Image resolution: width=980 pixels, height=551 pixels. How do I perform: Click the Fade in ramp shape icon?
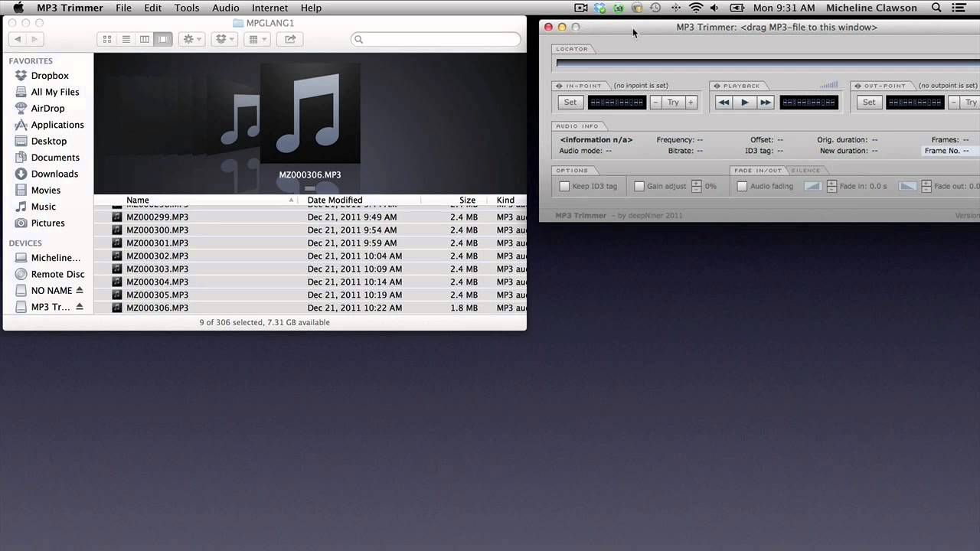tap(812, 186)
